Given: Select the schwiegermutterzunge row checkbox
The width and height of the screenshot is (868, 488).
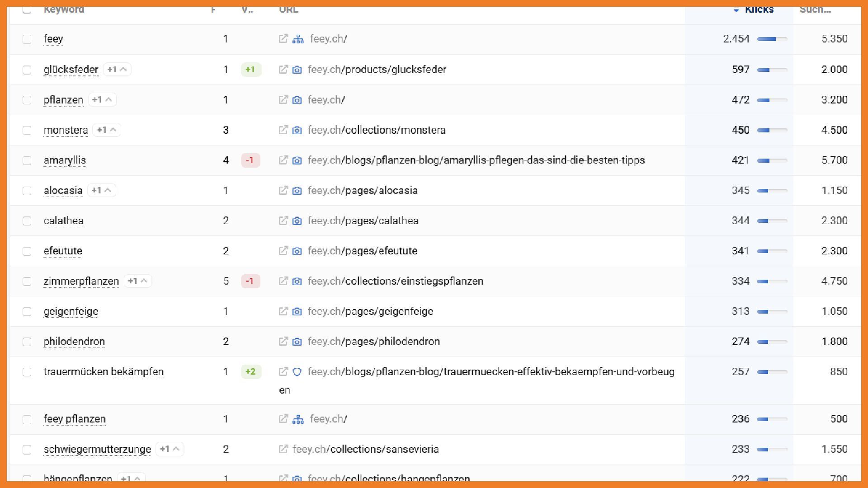Looking at the screenshot, I should coord(27,450).
